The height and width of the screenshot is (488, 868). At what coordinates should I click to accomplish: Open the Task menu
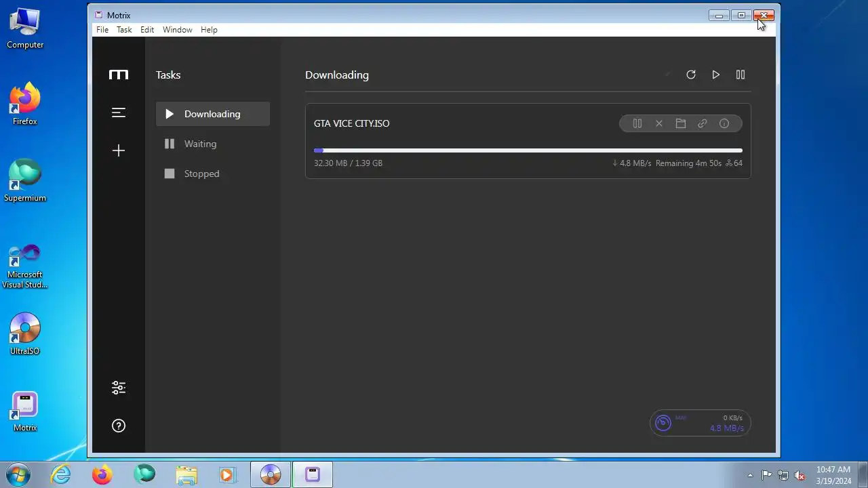pos(124,30)
